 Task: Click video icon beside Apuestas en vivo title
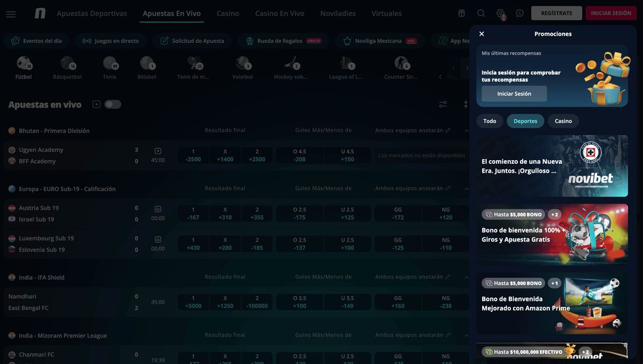tap(96, 104)
